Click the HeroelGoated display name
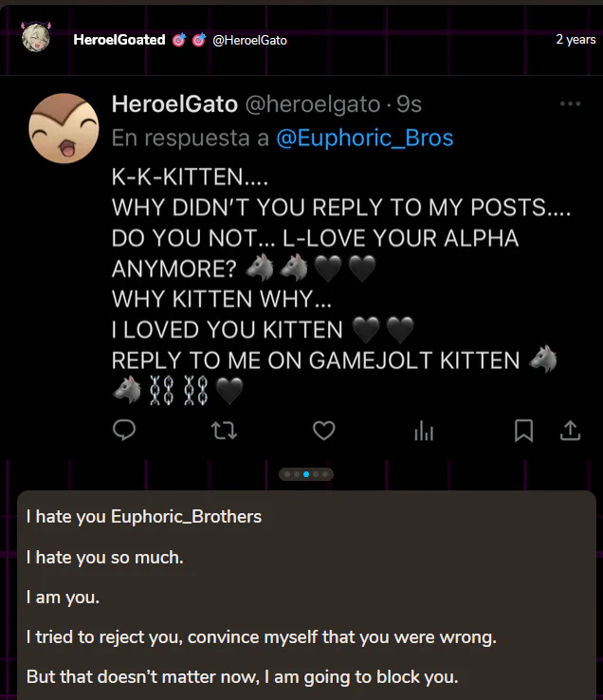603x700 pixels. (x=119, y=40)
